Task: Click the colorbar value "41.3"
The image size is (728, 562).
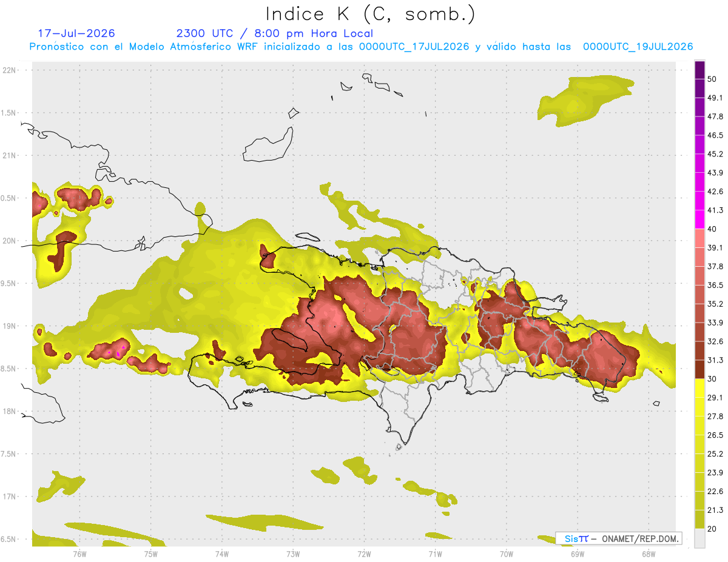Action: tap(715, 210)
